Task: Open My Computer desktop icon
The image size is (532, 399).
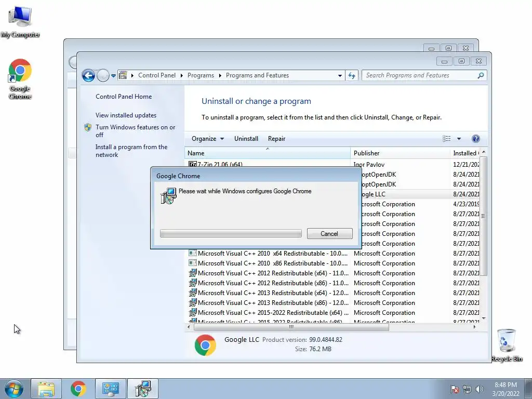Action: click(x=20, y=22)
